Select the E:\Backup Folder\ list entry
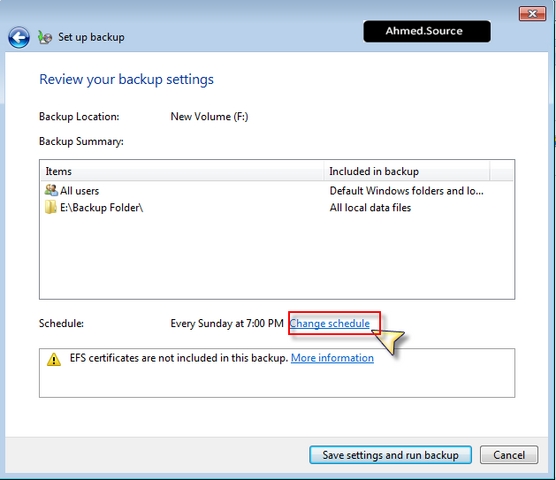This screenshot has width=556, height=480. [101, 207]
